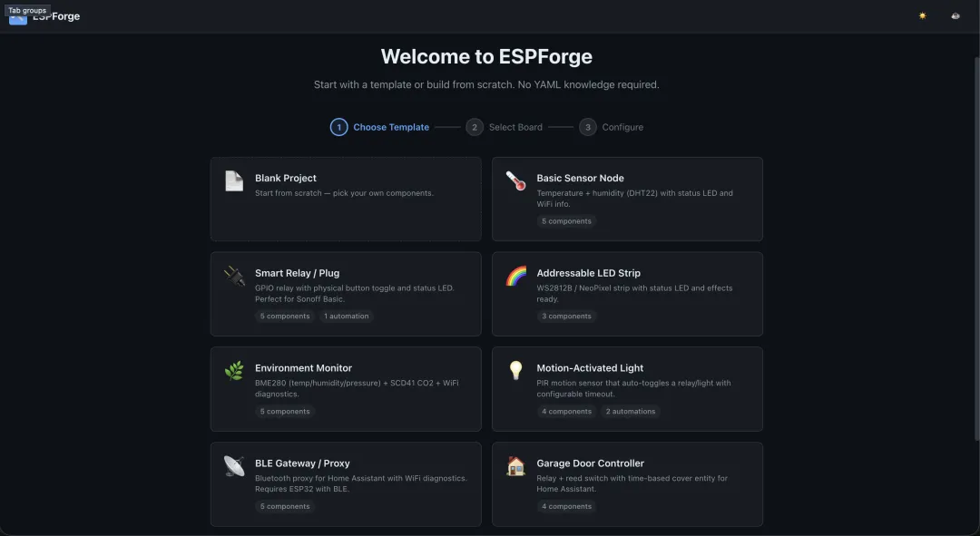This screenshot has height=536, width=980.
Task: Click the 'Tab groups' tooltip label
Action: coord(27,10)
